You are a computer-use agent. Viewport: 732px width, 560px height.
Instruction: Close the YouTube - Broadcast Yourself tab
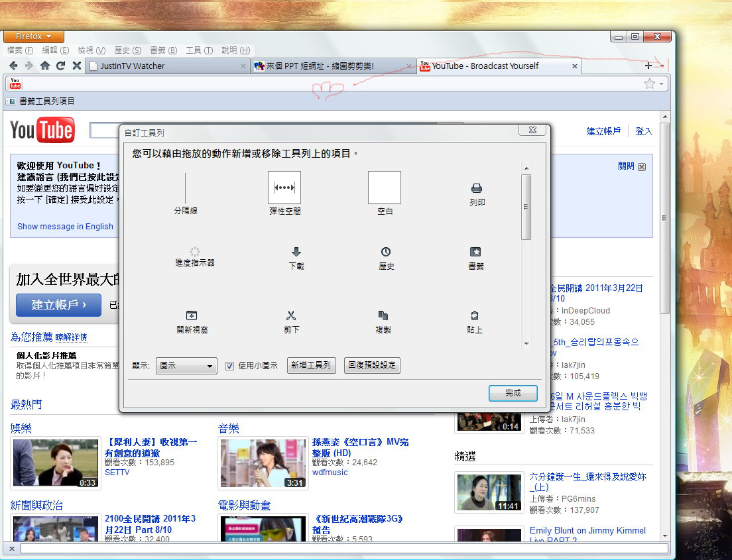coord(575,66)
